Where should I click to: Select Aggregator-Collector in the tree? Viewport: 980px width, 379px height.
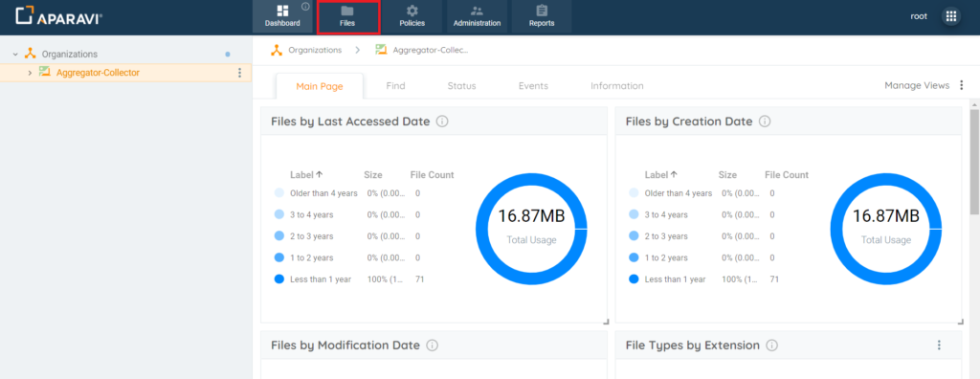(x=99, y=73)
